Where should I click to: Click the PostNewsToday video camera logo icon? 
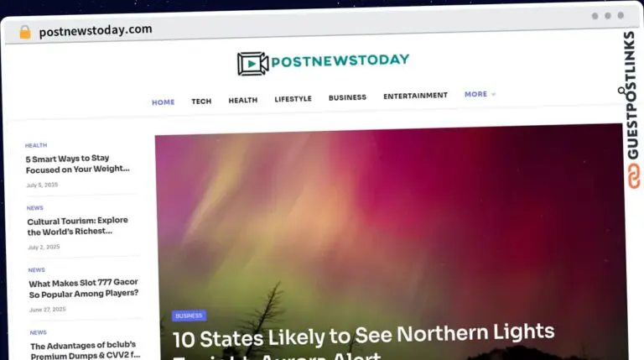pyautogui.click(x=252, y=63)
